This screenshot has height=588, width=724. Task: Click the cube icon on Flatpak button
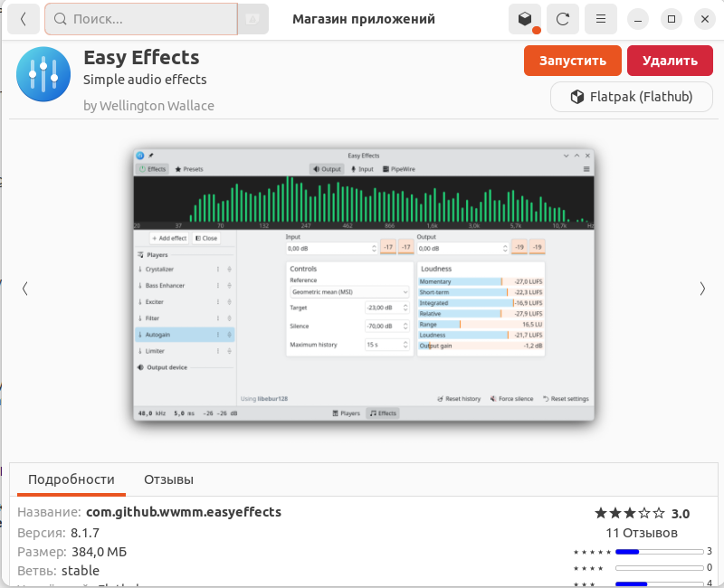coord(577,97)
